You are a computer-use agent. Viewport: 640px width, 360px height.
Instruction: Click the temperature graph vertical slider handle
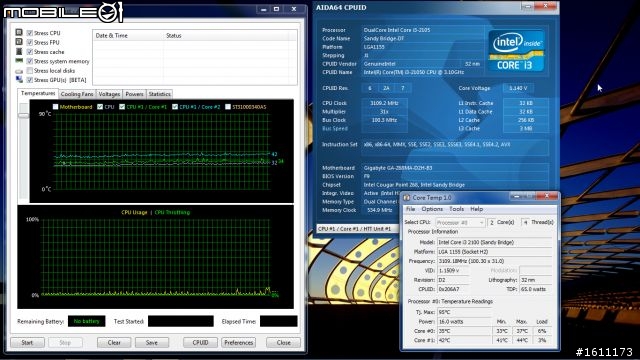coord(24,116)
